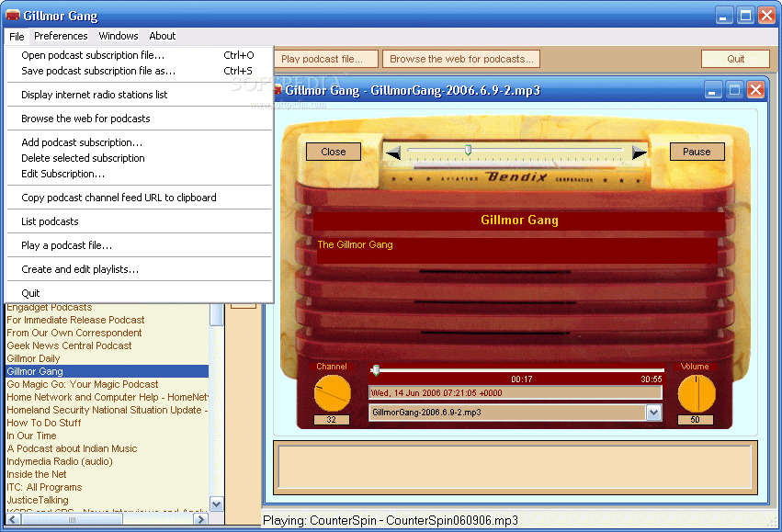This screenshot has width=782, height=532.
Task: Choose Open podcast subscription file
Action: pos(139,55)
